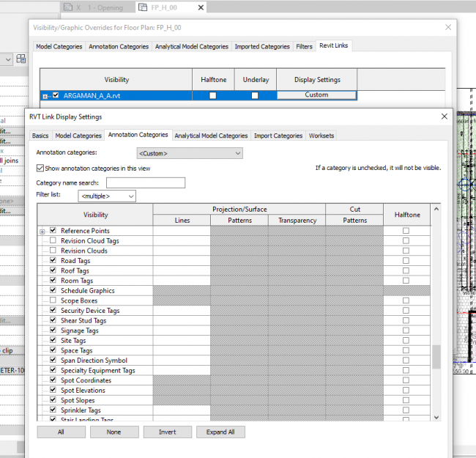Click the Category name search field
Image resolution: width=476 pixels, height=458 pixels.
145,182
